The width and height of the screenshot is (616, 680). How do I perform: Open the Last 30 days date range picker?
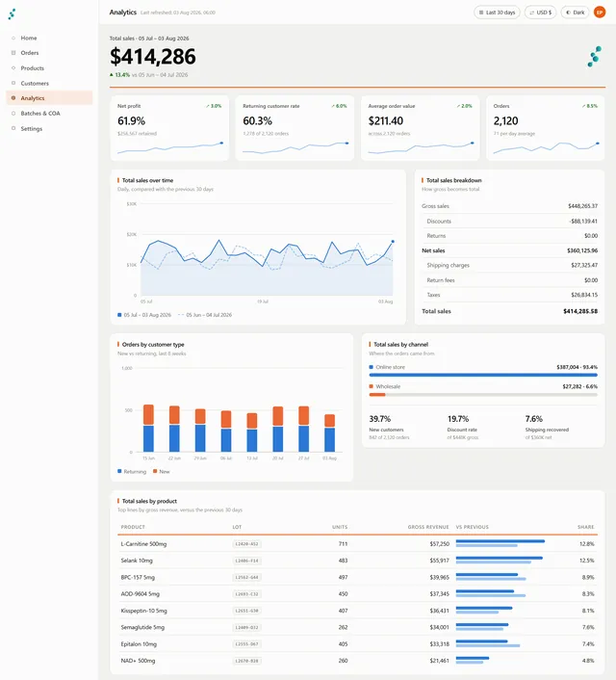point(497,13)
